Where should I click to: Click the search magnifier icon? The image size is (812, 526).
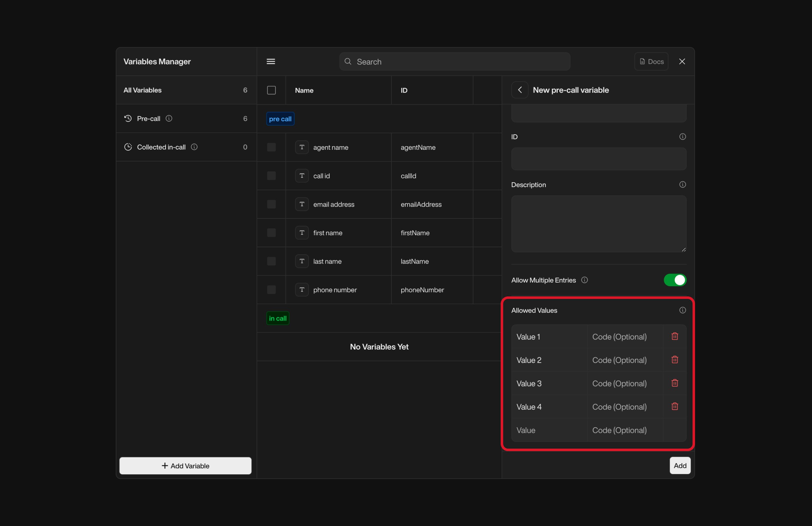point(348,61)
